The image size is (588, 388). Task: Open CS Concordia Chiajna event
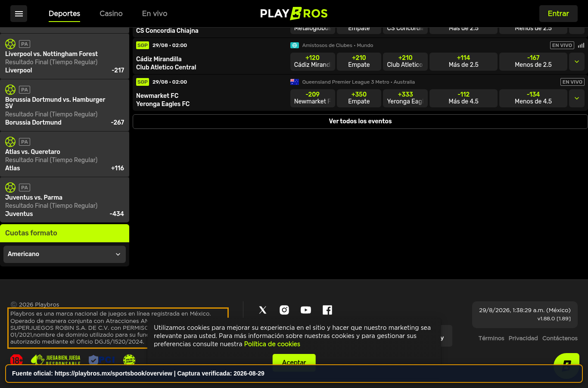(x=167, y=31)
